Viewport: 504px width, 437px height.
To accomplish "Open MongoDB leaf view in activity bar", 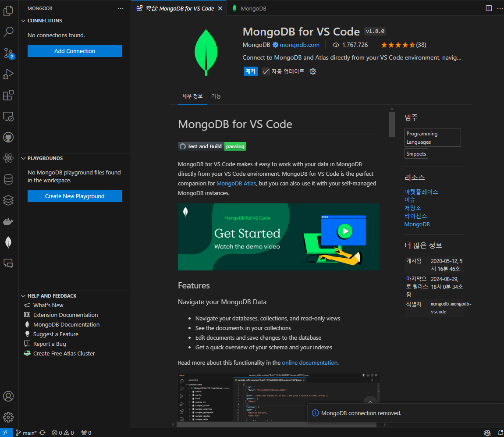I will pos(8,242).
